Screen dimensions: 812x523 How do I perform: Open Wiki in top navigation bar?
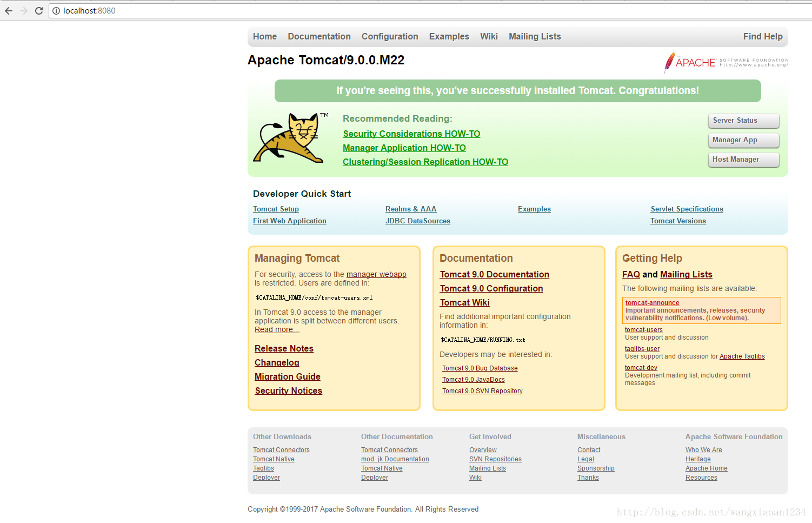pos(489,37)
